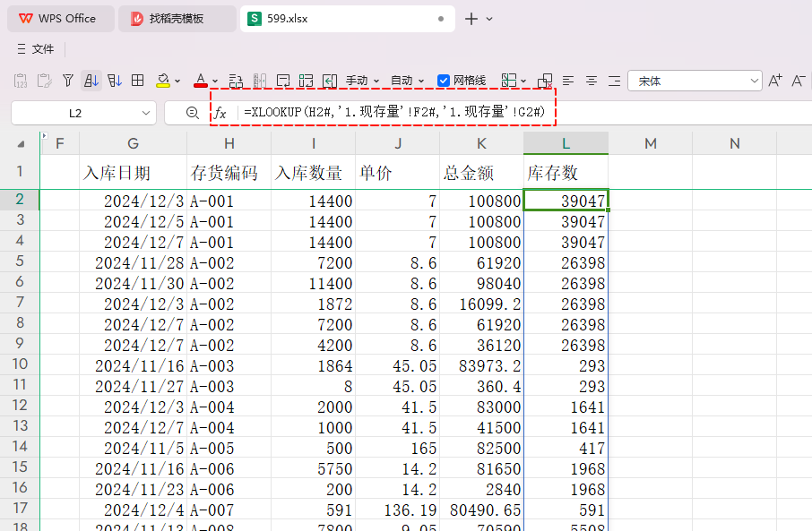Click the increase font size icon
The height and width of the screenshot is (531, 812).
click(775, 81)
